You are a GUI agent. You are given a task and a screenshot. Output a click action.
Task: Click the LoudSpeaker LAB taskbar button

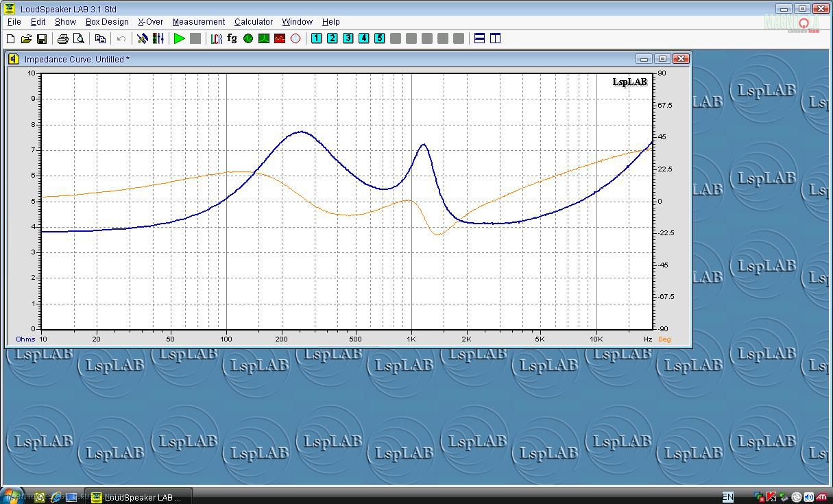tap(138, 497)
